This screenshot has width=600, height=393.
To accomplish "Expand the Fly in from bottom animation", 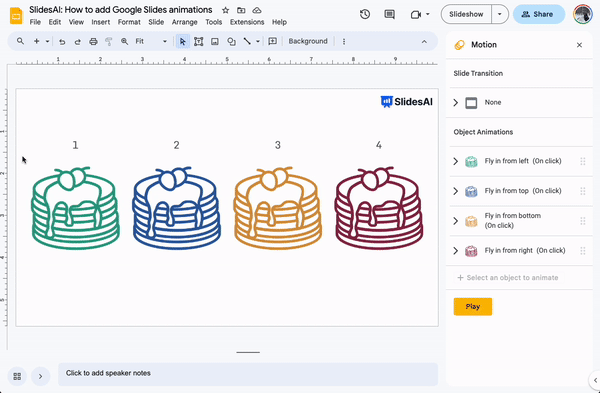I will point(456,221).
